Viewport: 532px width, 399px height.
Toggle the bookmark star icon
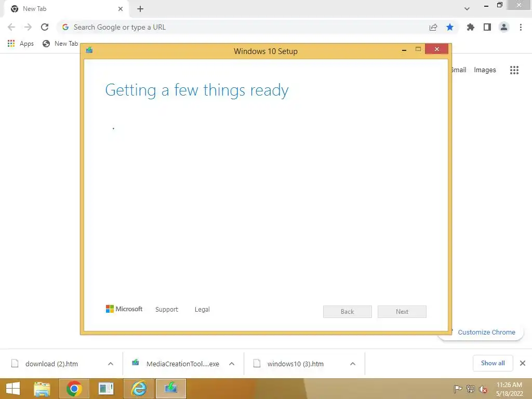point(450,27)
